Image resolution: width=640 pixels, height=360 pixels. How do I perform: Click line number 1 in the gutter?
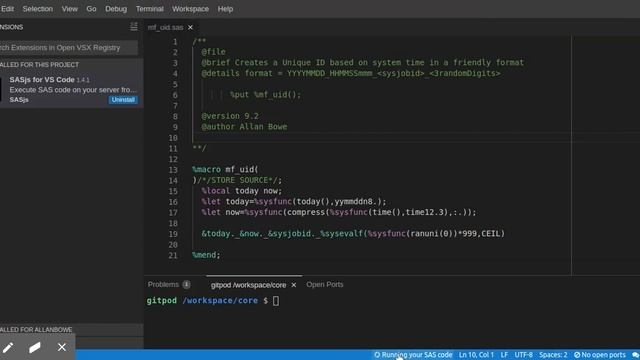point(175,42)
